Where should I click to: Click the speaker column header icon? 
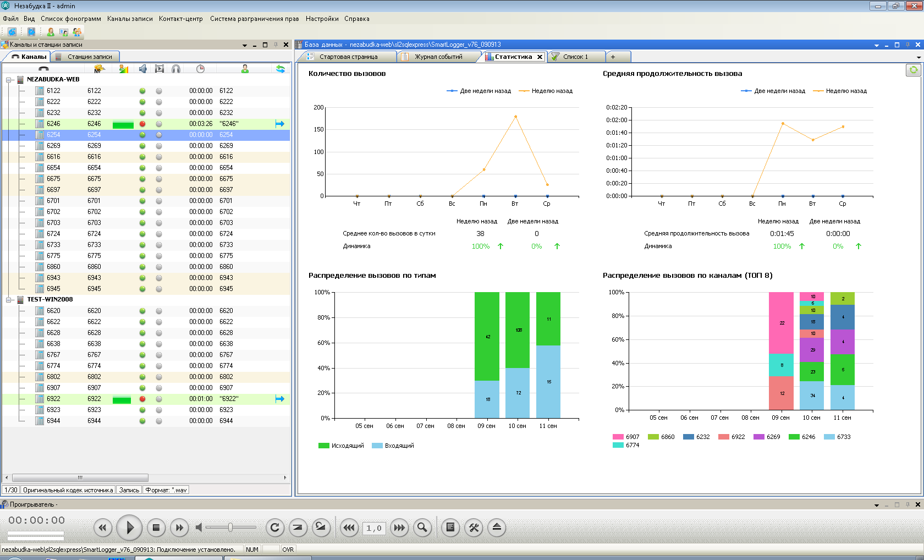click(142, 69)
